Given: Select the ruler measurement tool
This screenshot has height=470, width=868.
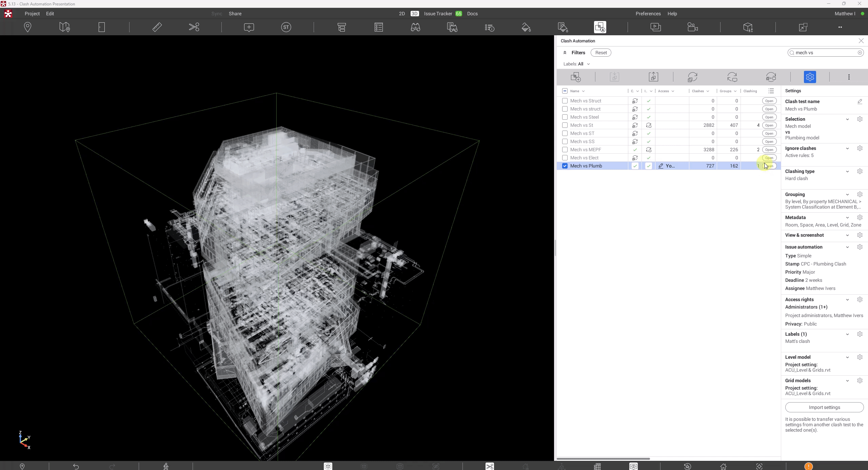Looking at the screenshot, I should point(157,27).
